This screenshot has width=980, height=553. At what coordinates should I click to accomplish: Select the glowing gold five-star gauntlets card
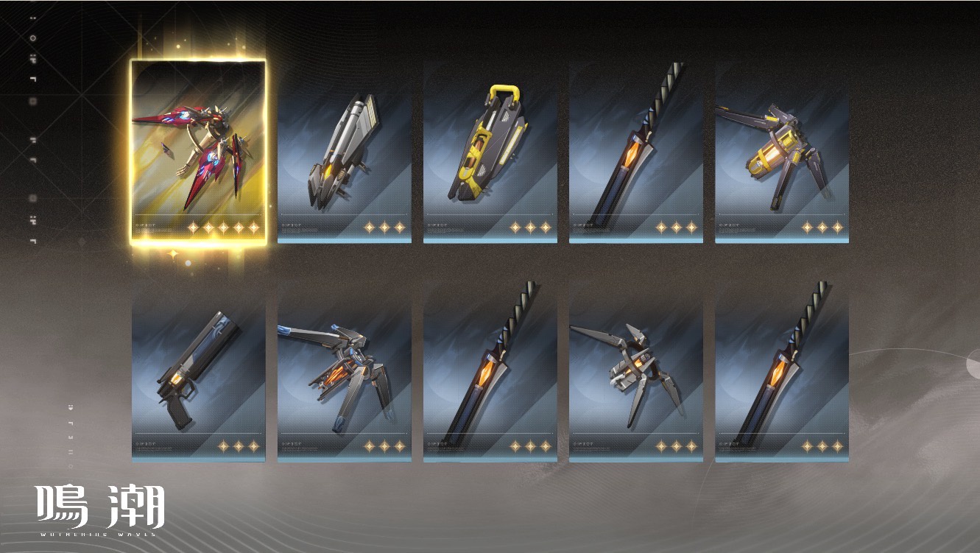coord(198,151)
